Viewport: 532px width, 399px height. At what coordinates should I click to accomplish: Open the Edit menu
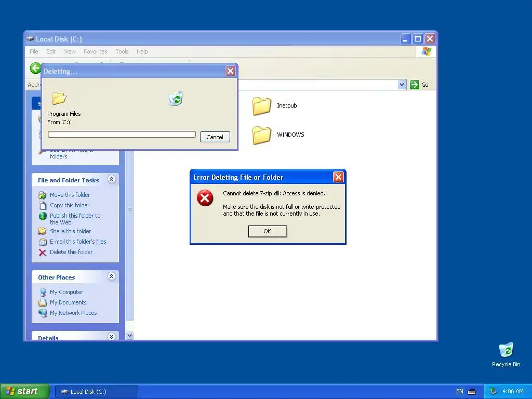(x=51, y=51)
